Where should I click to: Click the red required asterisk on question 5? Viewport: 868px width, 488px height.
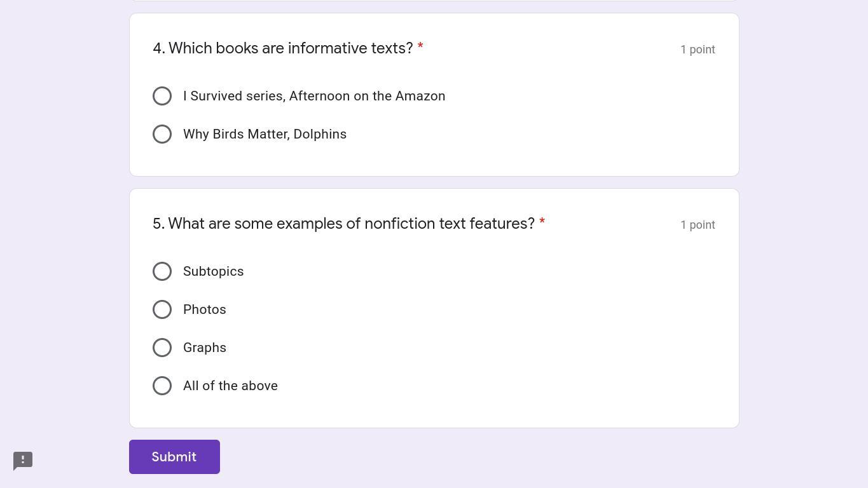tap(542, 222)
